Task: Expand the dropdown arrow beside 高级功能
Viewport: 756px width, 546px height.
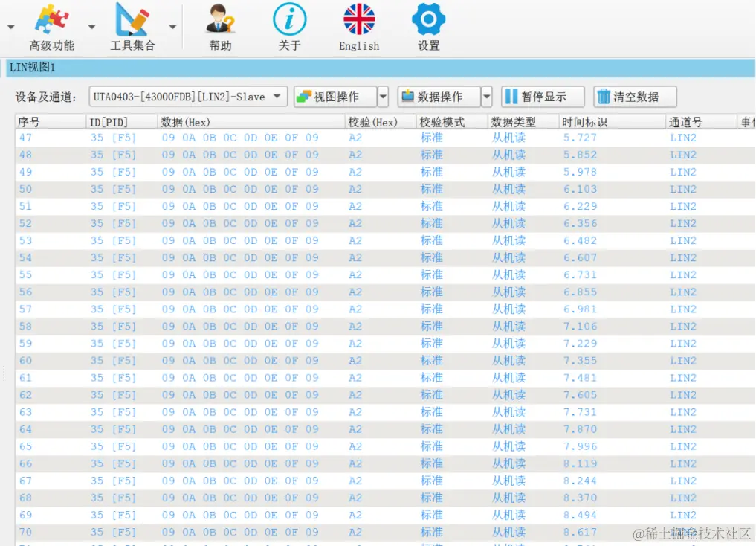Action: pyautogui.click(x=91, y=27)
